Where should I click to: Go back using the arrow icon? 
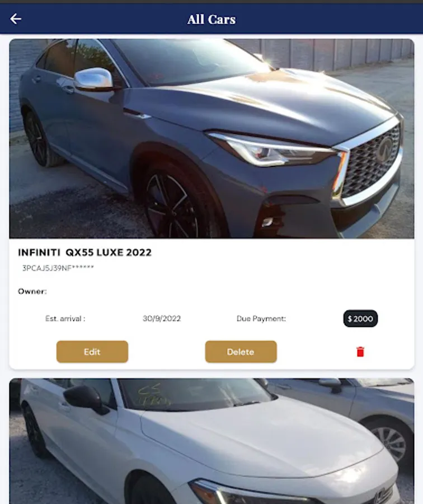[16, 19]
